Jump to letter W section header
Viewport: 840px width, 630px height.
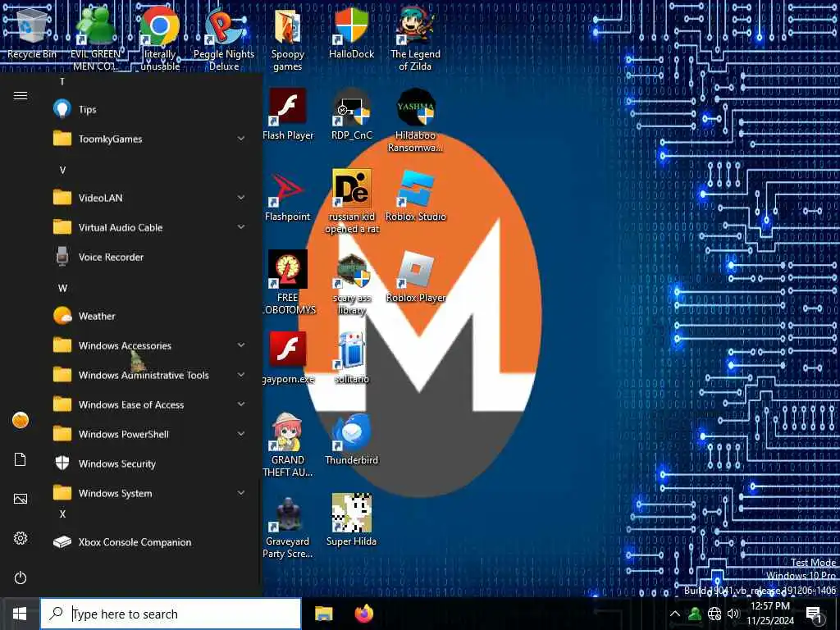point(62,288)
